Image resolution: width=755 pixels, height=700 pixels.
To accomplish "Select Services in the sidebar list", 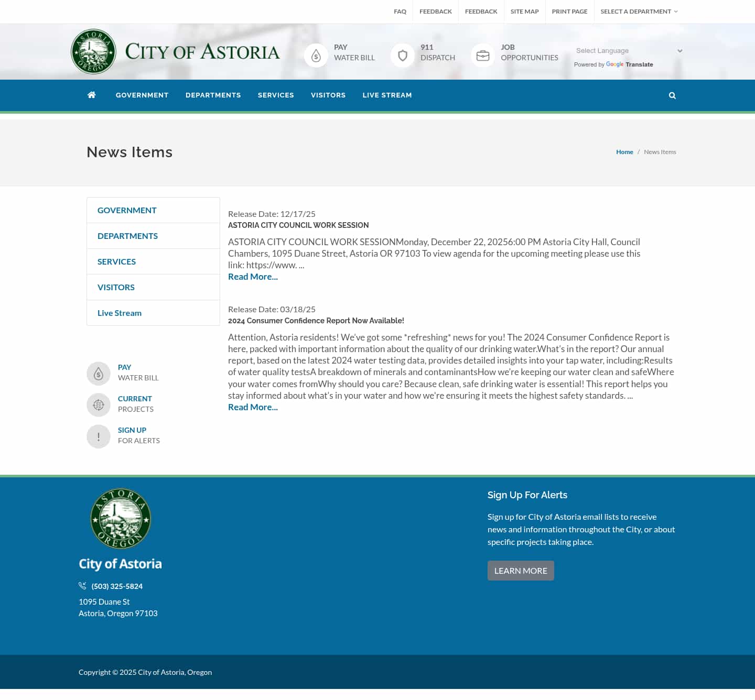I will click(116, 261).
